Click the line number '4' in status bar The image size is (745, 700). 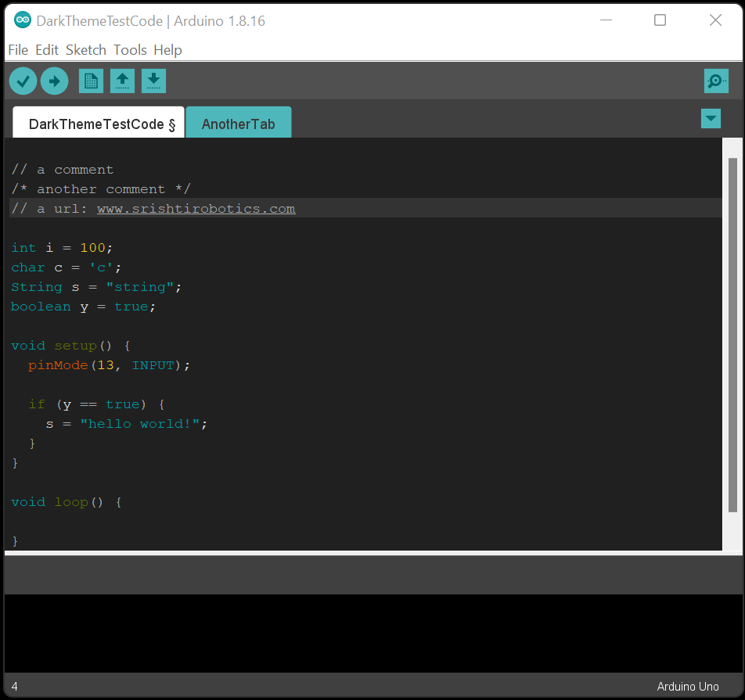click(x=15, y=686)
